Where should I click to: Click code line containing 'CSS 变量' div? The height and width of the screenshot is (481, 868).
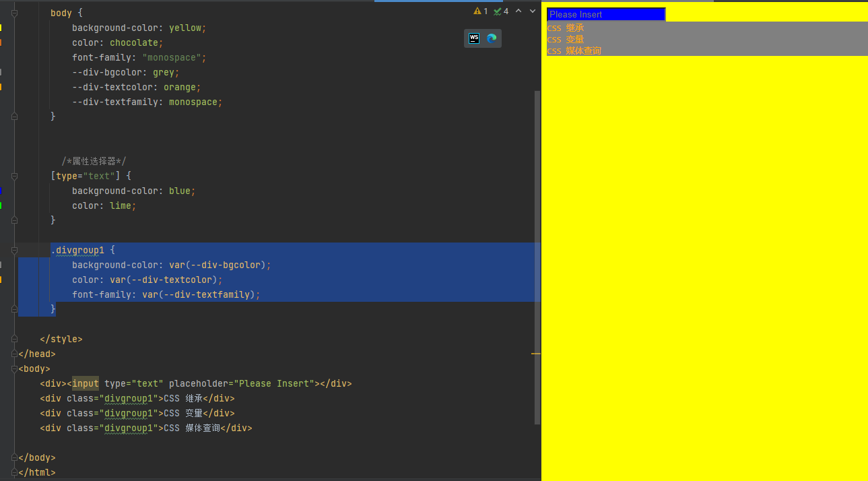point(137,413)
